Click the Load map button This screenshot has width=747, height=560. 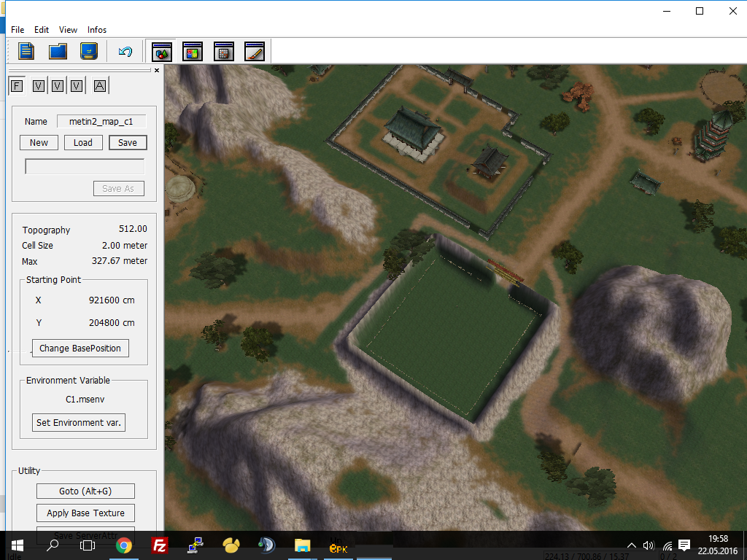(x=83, y=143)
